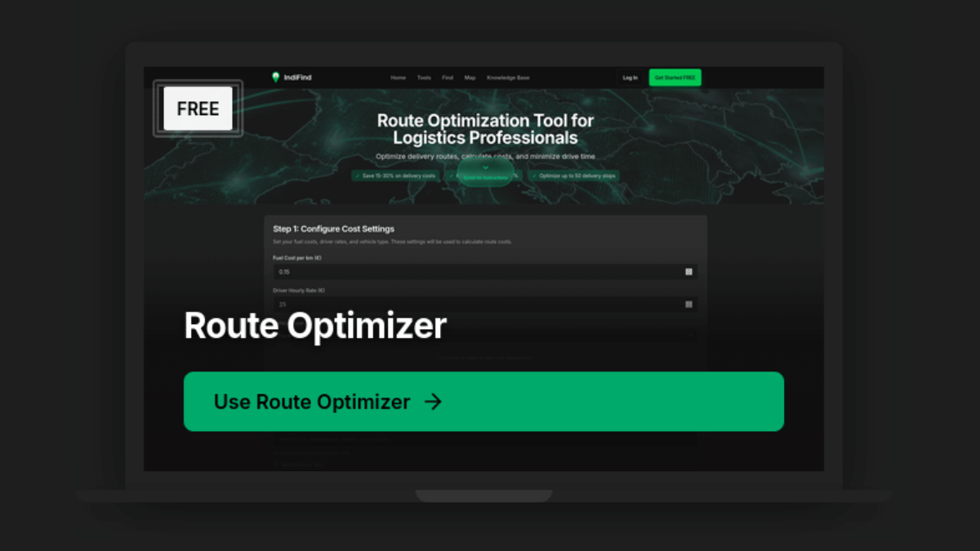Image resolution: width=980 pixels, height=551 pixels.
Task: Click the scroll-down chevron in the hero banner
Action: (x=486, y=167)
